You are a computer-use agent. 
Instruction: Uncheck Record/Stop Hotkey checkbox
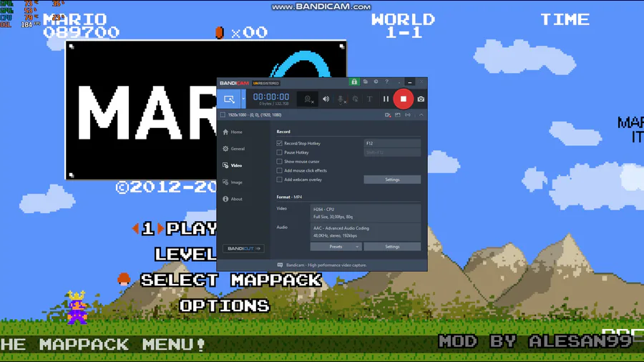tap(279, 143)
